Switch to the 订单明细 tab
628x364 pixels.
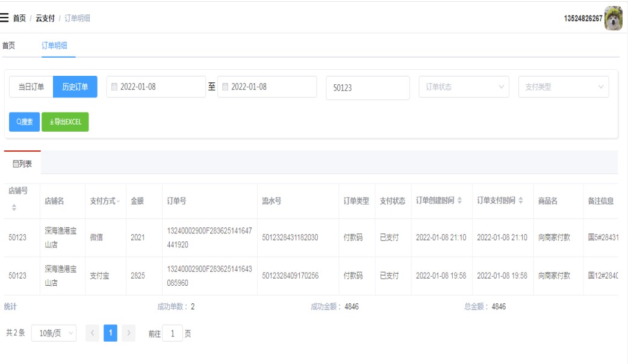pos(54,46)
